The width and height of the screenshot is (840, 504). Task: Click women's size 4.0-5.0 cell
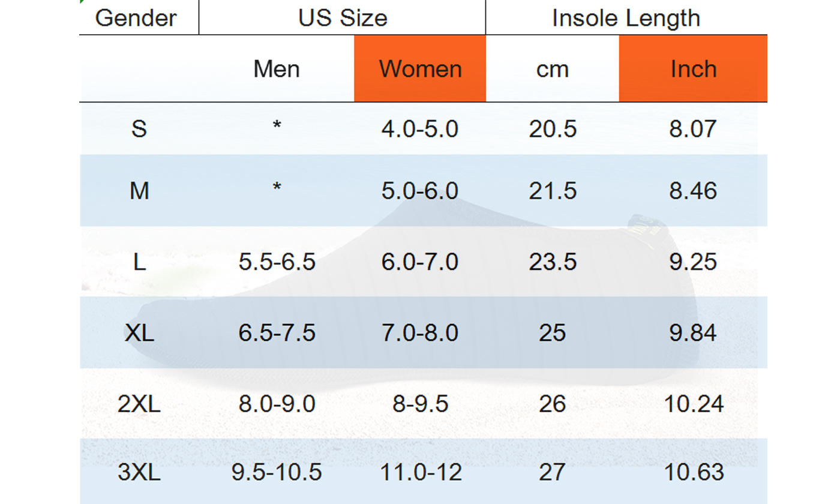[420, 129]
